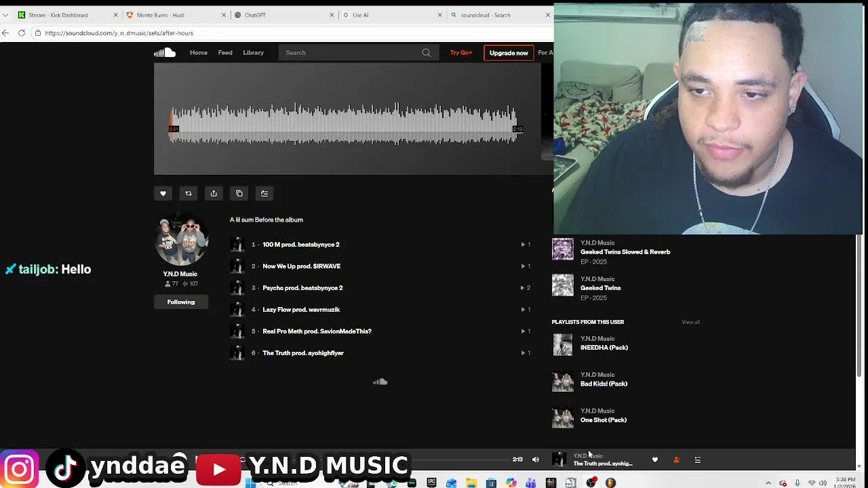Click the 107 tracks count
The width and height of the screenshot is (868, 488).
coord(191,284)
